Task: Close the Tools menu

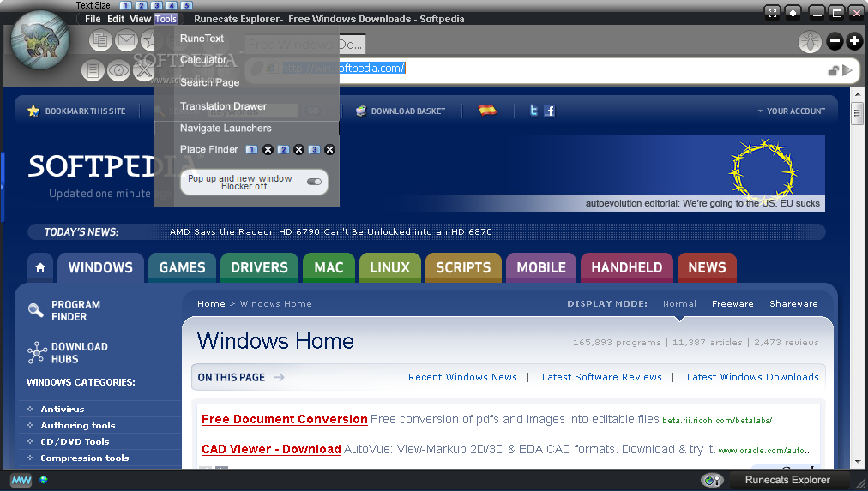Action: (166, 19)
